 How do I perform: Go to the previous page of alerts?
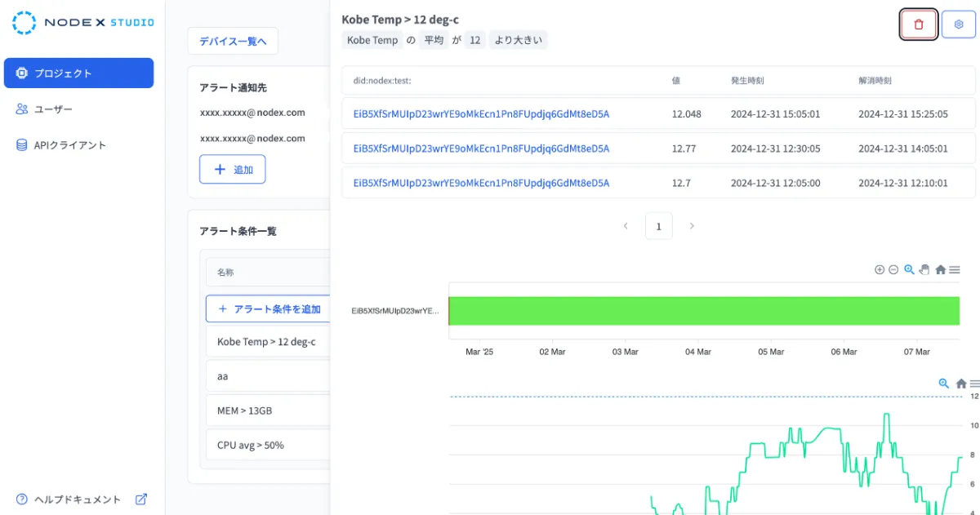point(626,226)
